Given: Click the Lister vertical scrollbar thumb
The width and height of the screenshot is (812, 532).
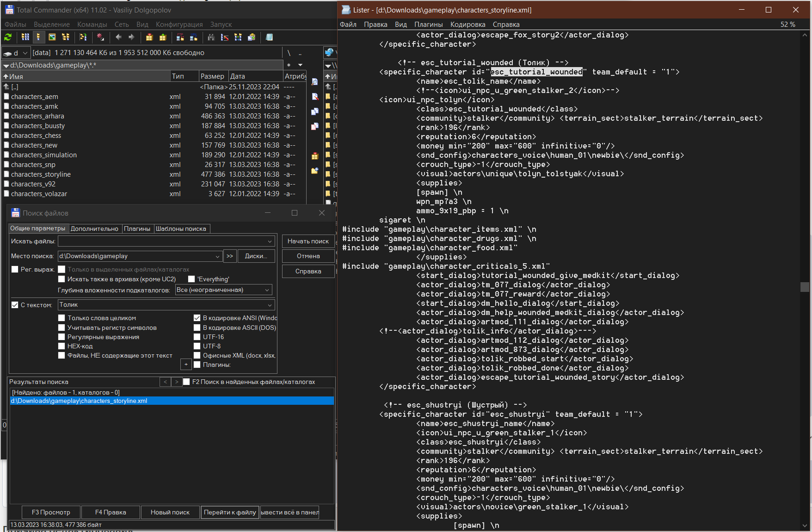Looking at the screenshot, I should [x=805, y=287].
